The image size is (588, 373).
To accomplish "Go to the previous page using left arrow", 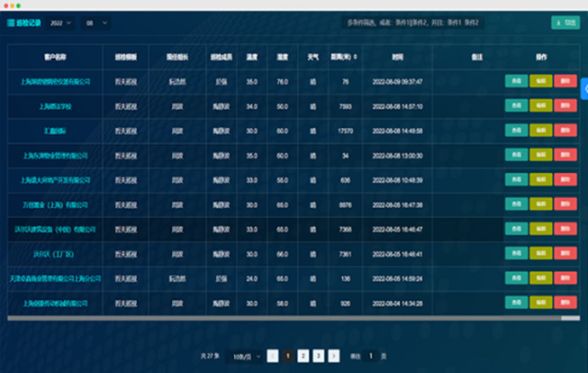I will (272, 356).
